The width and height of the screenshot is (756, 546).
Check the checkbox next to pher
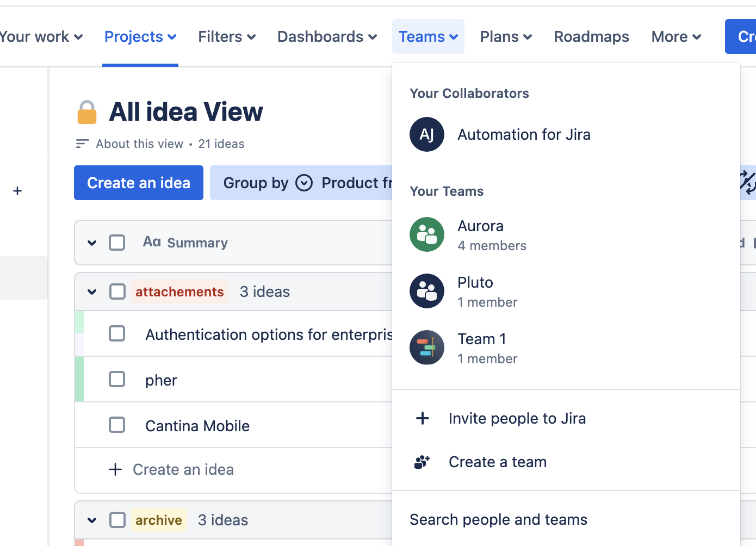(117, 379)
